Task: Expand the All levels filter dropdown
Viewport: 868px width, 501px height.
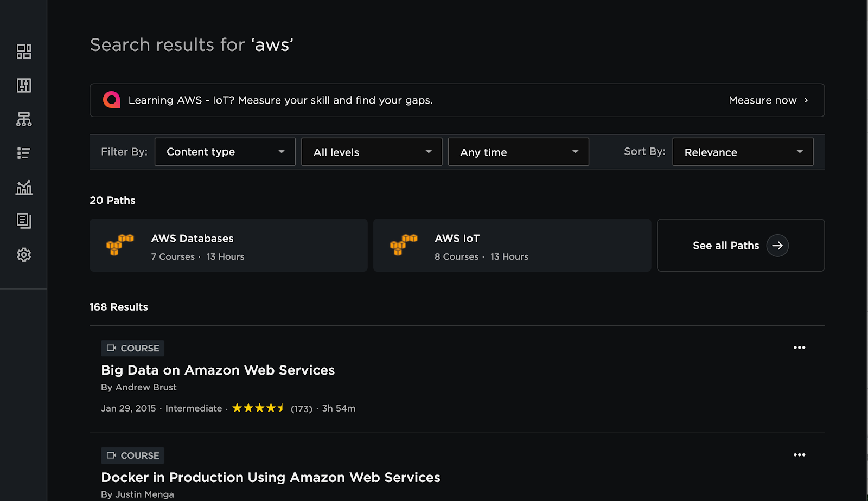Action: 372,152
